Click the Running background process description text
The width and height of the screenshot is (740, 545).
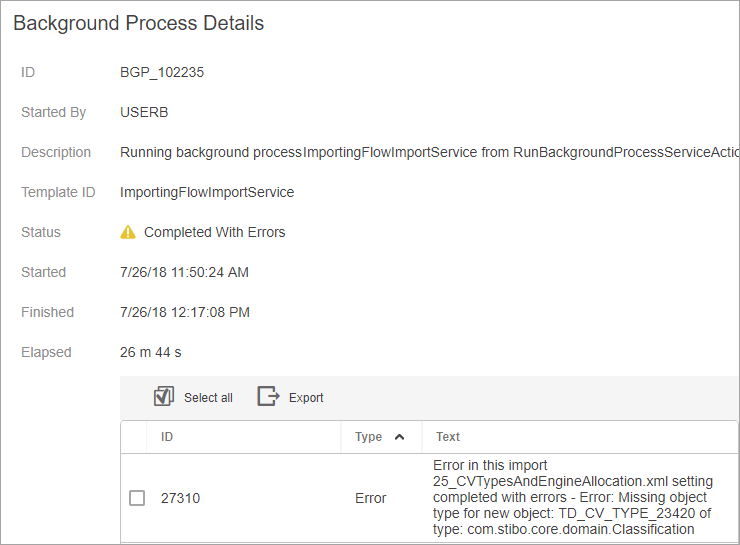[x=429, y=152]
